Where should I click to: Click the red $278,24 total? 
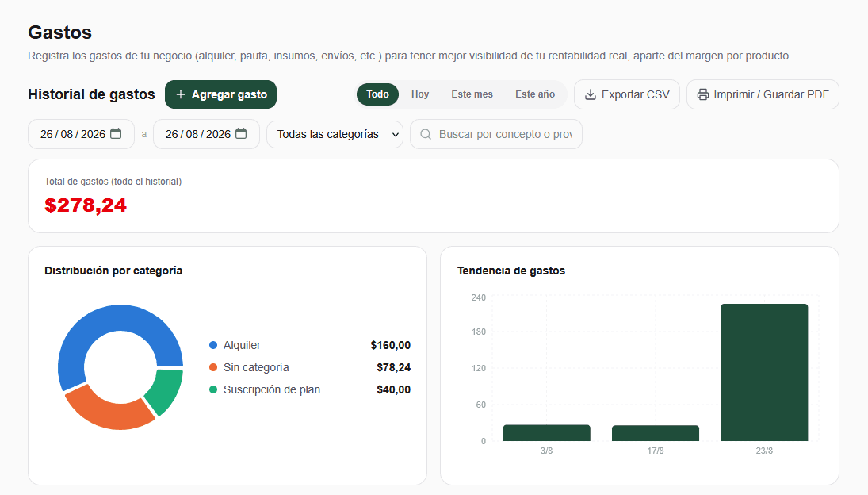click(86, 205)
